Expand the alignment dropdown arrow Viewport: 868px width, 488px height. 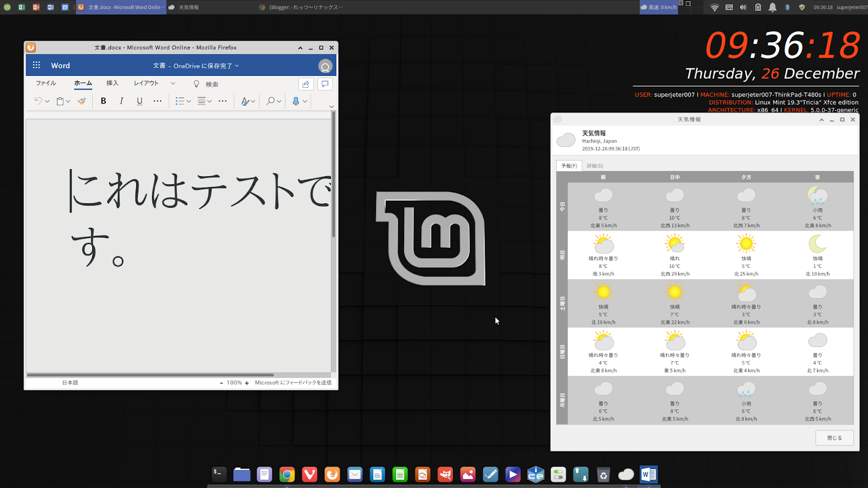pyautogui.click(x=209, y=101)
